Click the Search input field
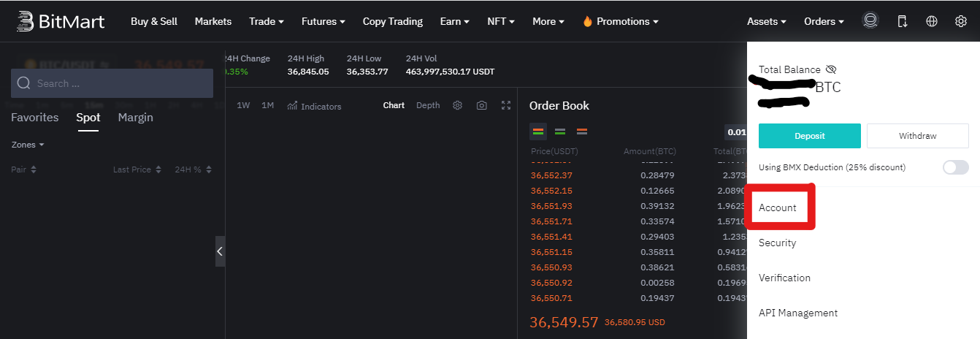The image size is (980, 339). click(112, 83)
